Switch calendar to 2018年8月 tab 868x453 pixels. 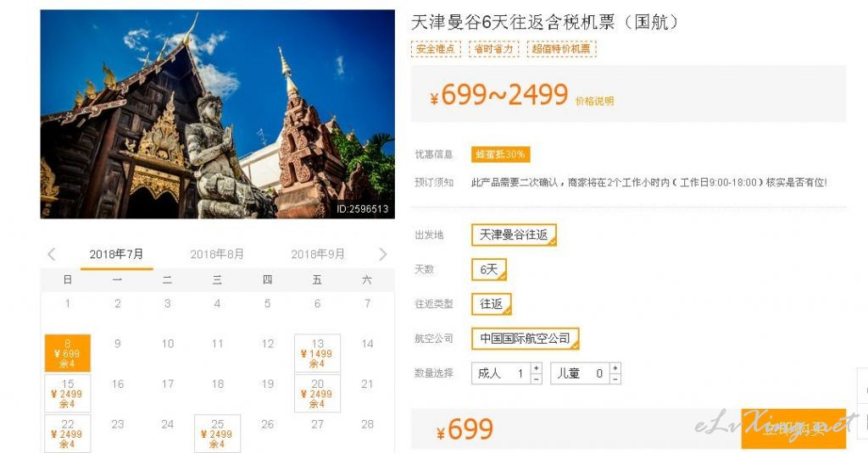click(x=217, y=254)
